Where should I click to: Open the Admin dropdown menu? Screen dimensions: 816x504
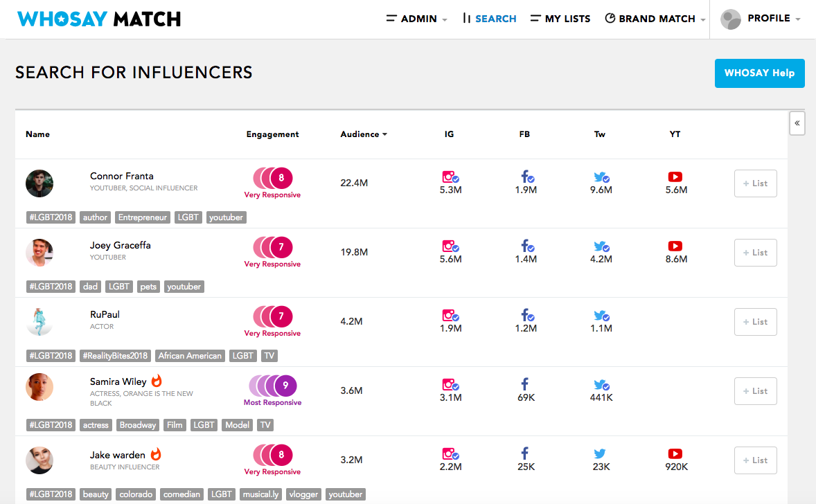(x=418, y=19)
